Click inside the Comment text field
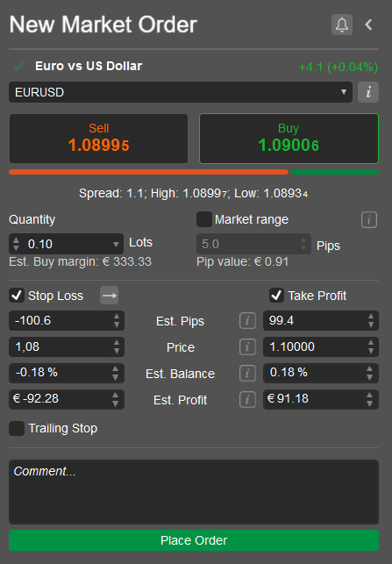 click(194, 492)
